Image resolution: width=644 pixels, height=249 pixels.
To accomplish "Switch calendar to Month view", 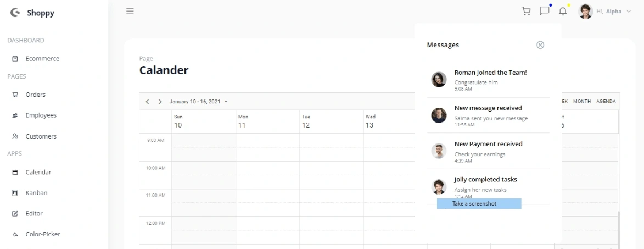I will click(582, 102).
